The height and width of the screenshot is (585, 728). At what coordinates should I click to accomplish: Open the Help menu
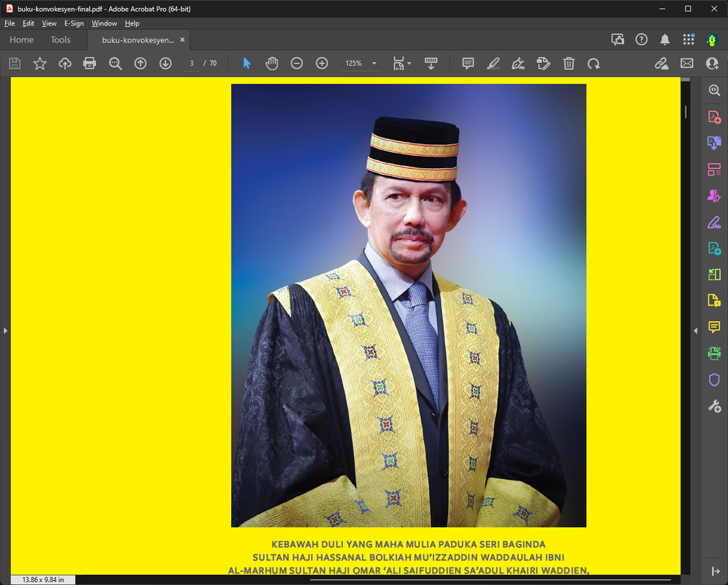pyautogui.click(x=132, y=23)
